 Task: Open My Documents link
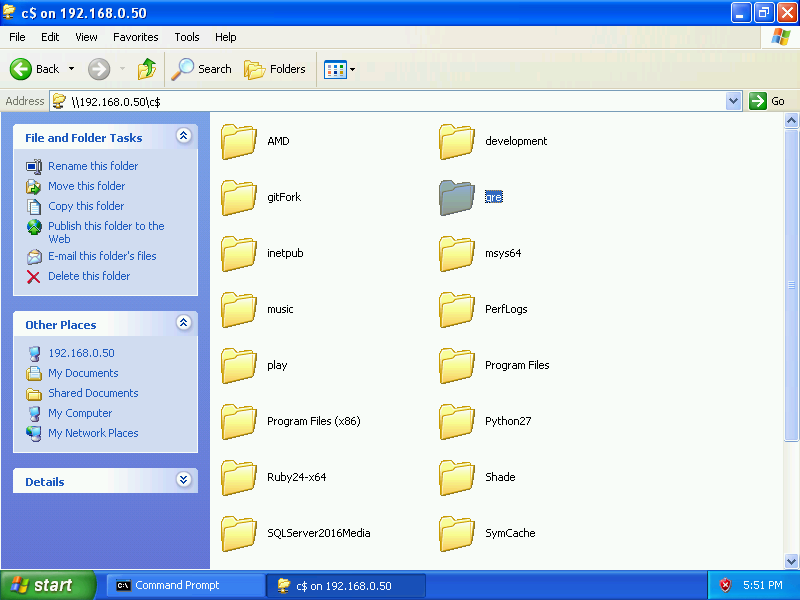coord(83,373)
